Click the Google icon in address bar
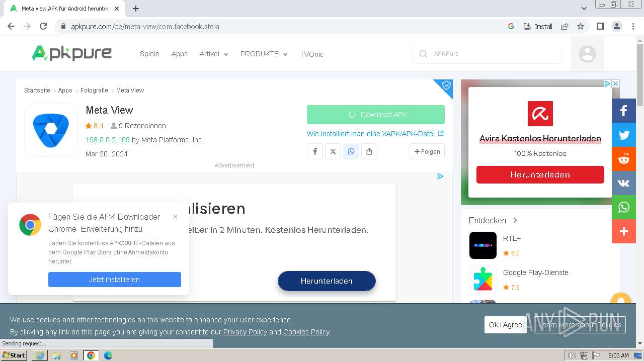This screenshot has height=362, width=644. pyautogui.click(x=511, y=26)
